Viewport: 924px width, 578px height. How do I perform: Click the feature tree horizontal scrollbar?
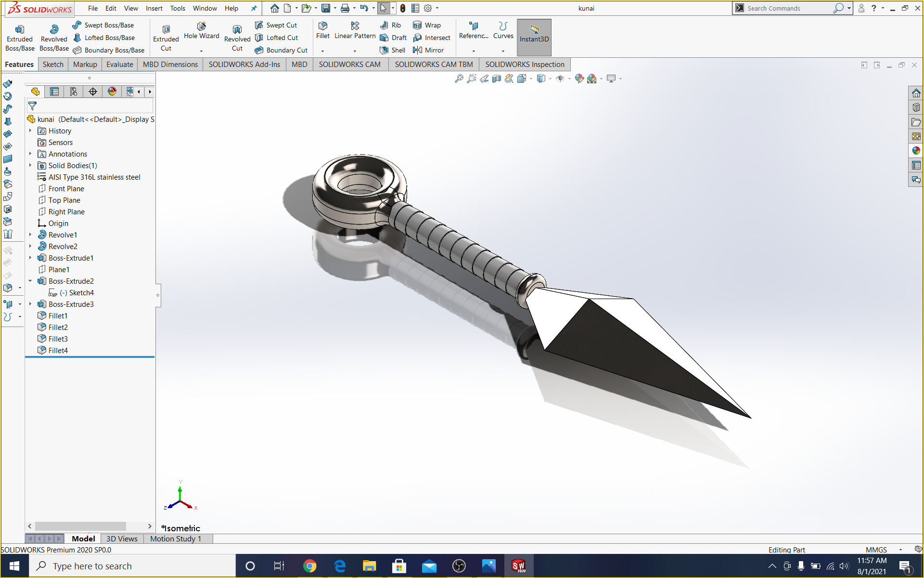[x=80, y=526]
